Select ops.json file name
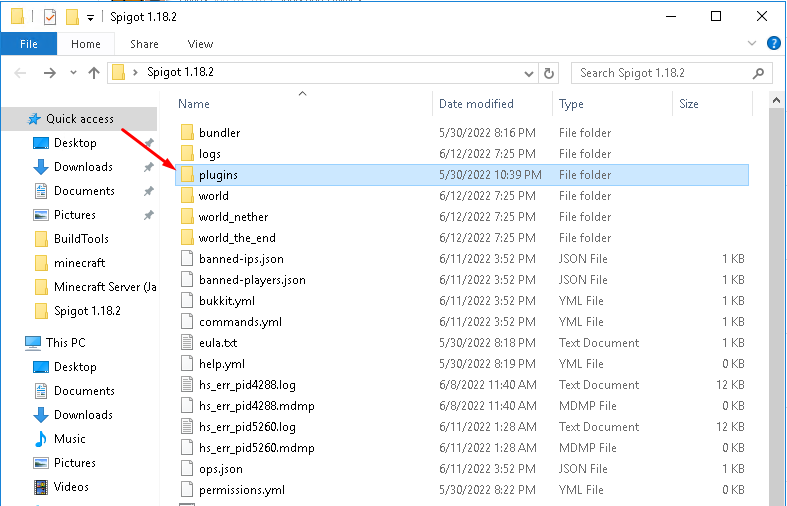The width and height of the screenshot is (787, 506). click(221, 469)
